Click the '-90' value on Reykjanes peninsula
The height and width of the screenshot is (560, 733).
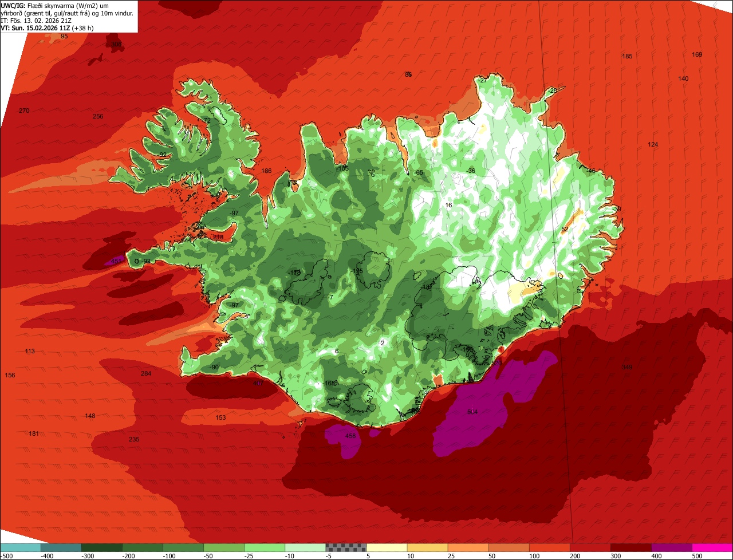pos(214,367)
